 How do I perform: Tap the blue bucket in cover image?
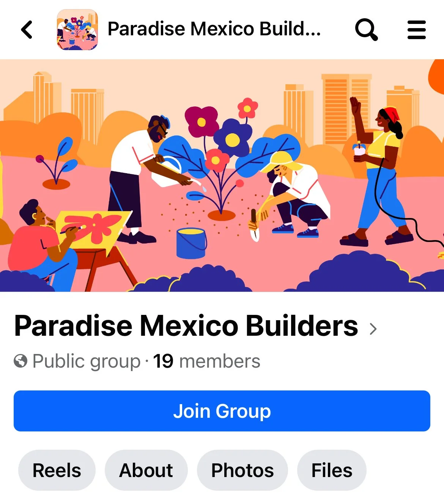click(x=191, y=243)
